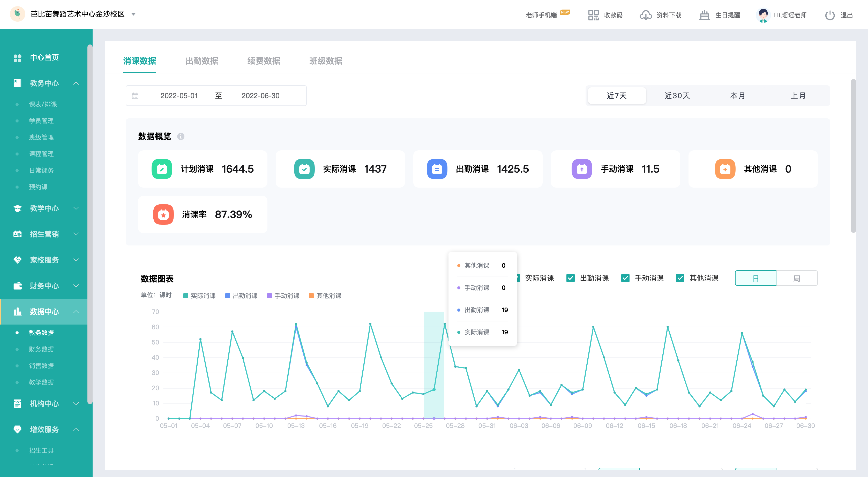This screenshot has height=477, width=868.
Task: Click the 消课率 red star icon
Action: coord(163,214)
